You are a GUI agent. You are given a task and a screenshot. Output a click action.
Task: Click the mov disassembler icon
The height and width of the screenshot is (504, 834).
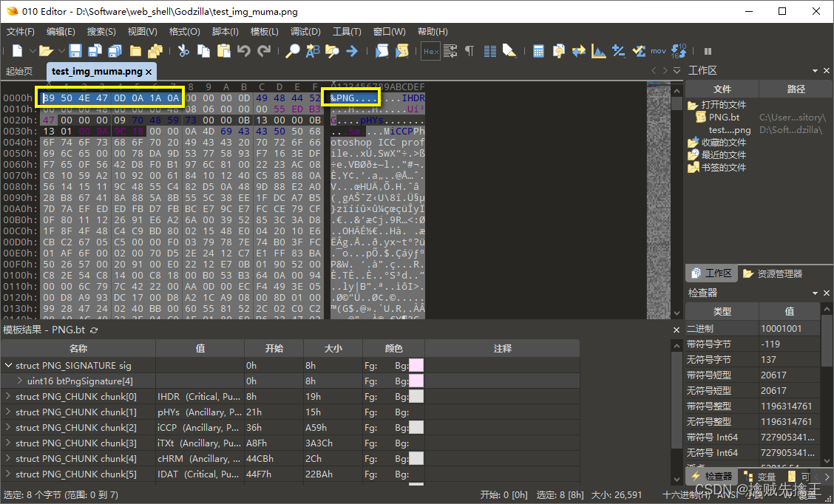pyautogui.click(x=659, y=51)
